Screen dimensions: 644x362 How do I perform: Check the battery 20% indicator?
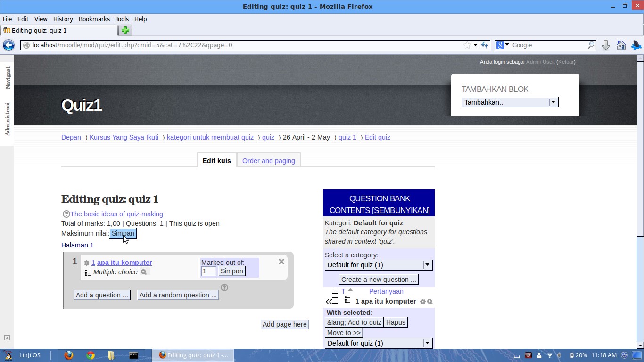tap(578, 355)
